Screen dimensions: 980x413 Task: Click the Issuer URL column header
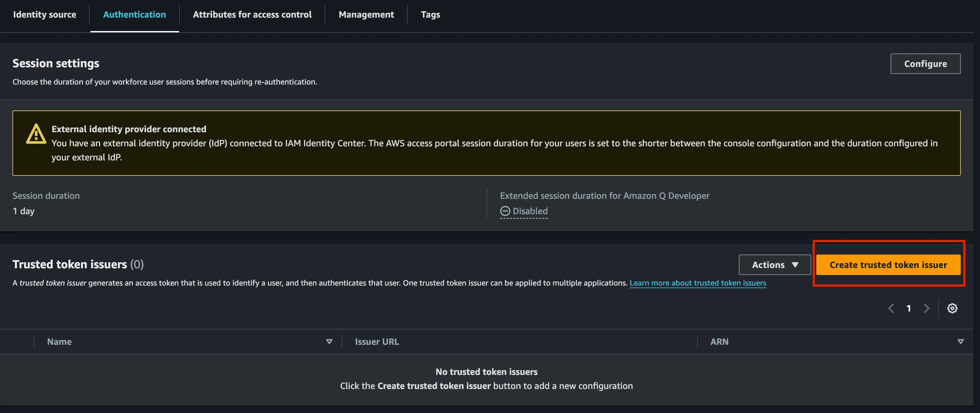click(377, 342)
